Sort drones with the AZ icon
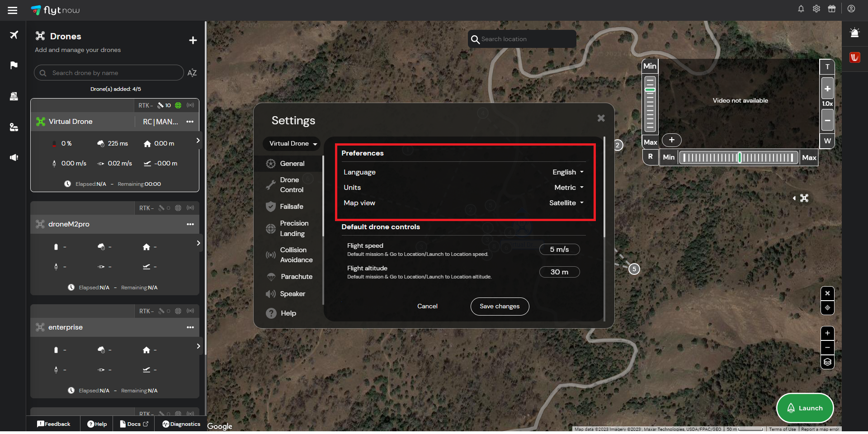This screenshot has height=434, width=868. click(x=192, y=73)
